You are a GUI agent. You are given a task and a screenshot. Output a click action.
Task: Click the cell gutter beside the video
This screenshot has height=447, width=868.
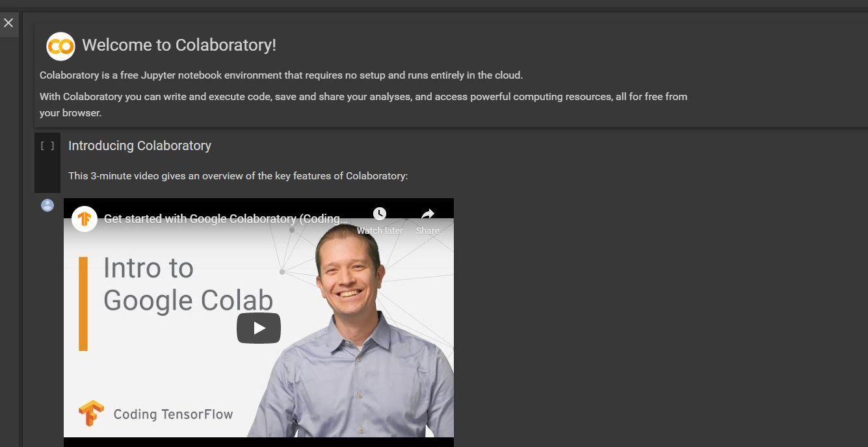(47, 292)
